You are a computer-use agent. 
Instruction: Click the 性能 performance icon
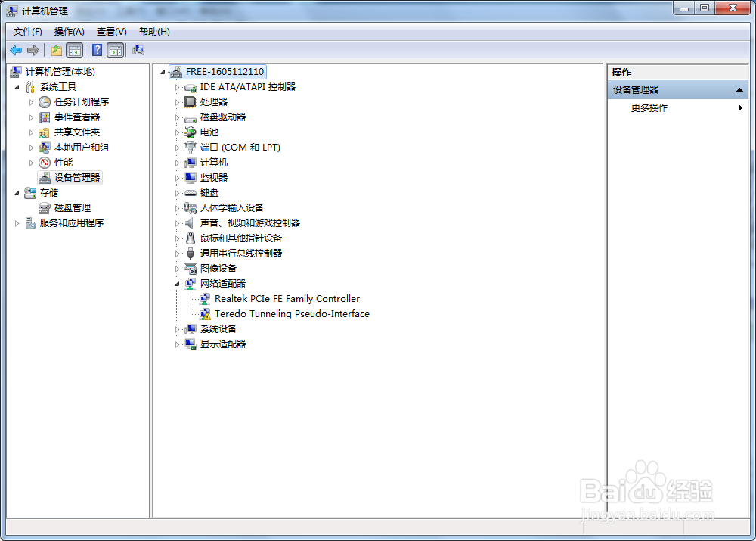point(45,163)
